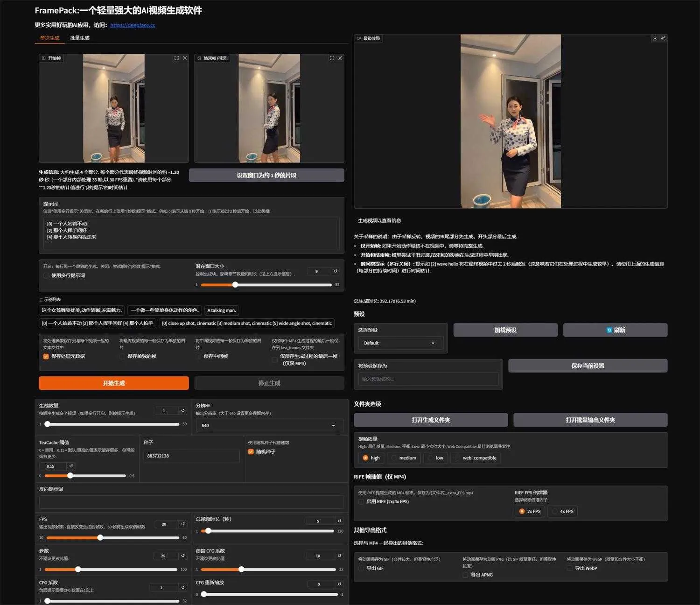Adjust the total video duration slider
The width and height of the screenshot is (700, 605).
(268, 531)
